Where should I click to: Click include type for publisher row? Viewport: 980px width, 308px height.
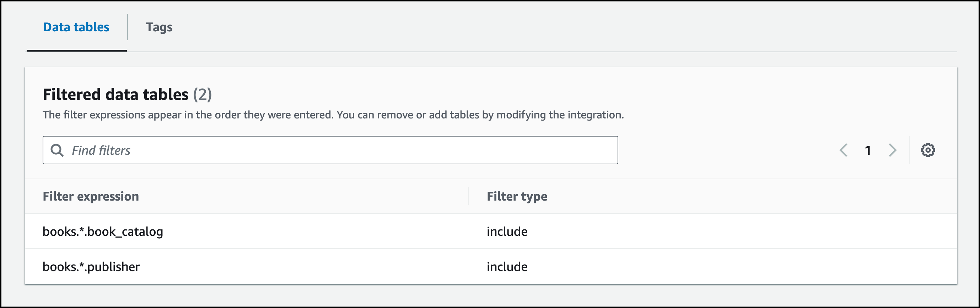click(507, 266)
